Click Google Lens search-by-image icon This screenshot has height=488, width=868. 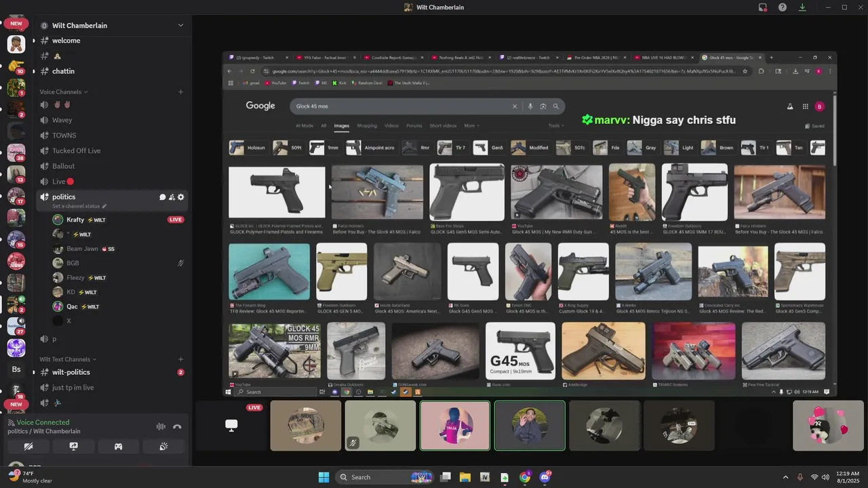pos(543,106)
